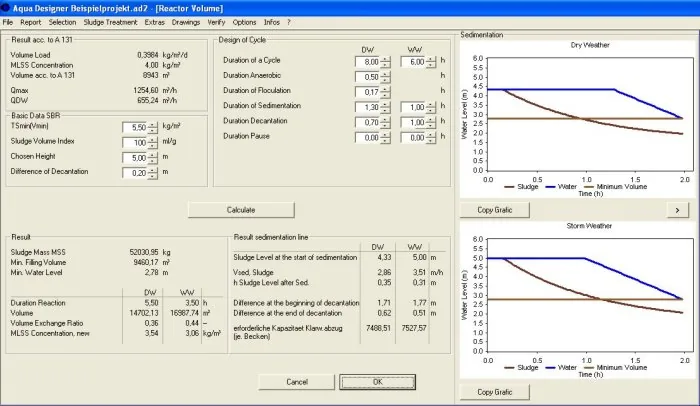700x406 pixels.
Task: Copy the Storm Weather graphic
Action: [x=495, y=392]
